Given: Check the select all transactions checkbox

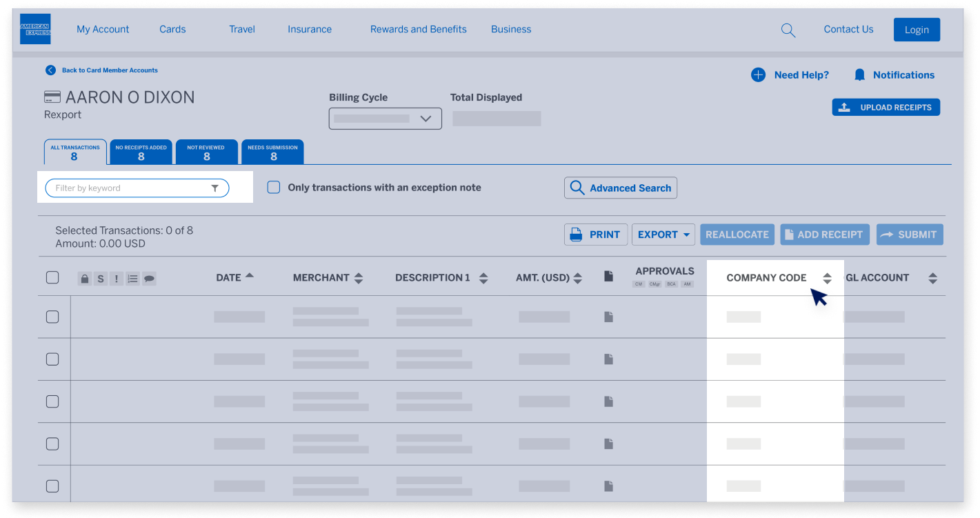Looking at the screenshot, I should [52, 278].
